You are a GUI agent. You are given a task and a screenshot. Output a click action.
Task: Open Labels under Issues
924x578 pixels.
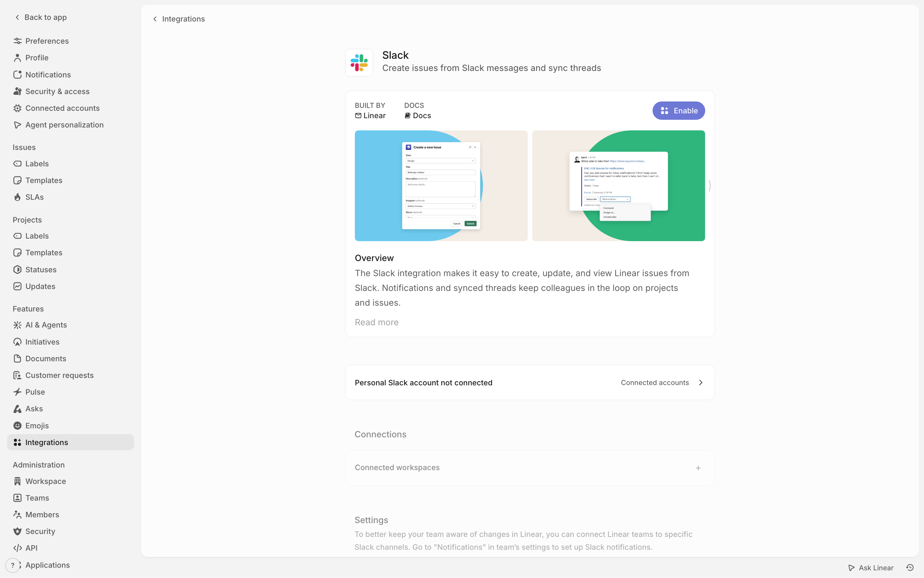(71, 164)
